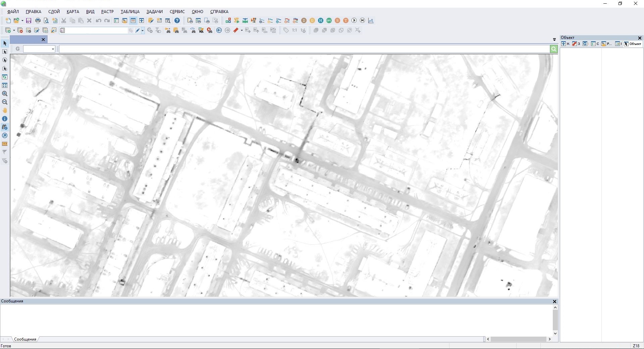Open the РАСТР menu
The height and width of the screenshot is (349, 644).
pos(107,12)
